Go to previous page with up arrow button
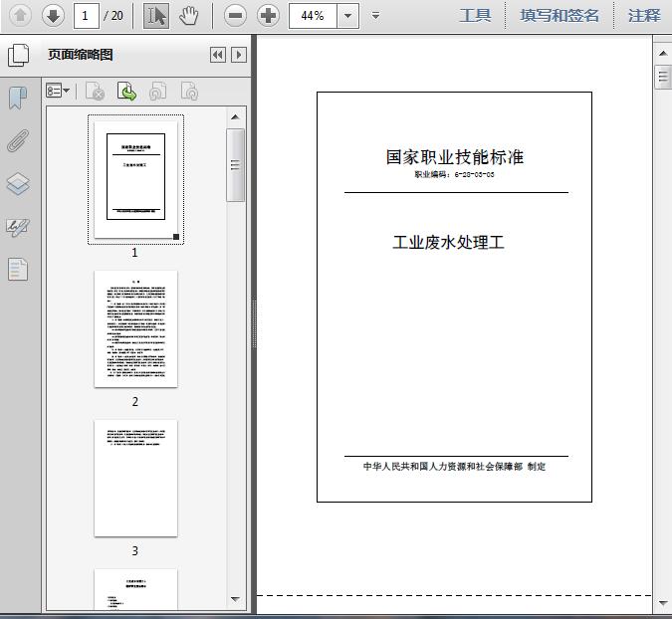 tap(20, 16)
